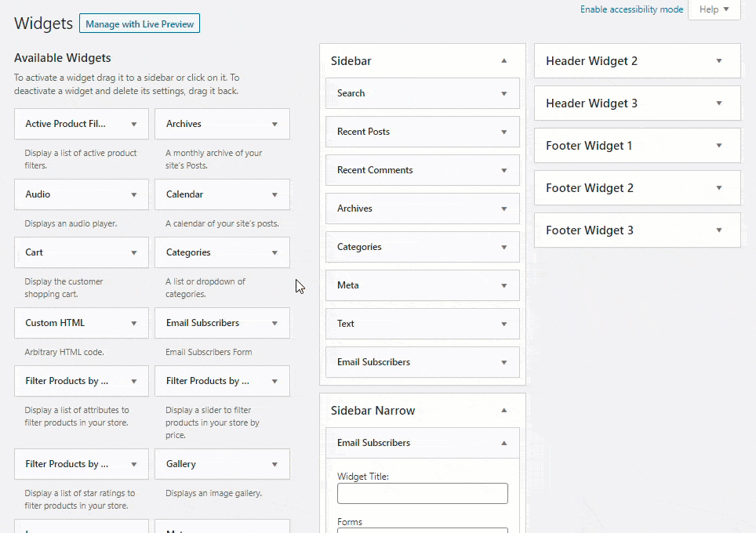Click into the Widget Title field
756x533 pixels.
click(x=423, y=494)
